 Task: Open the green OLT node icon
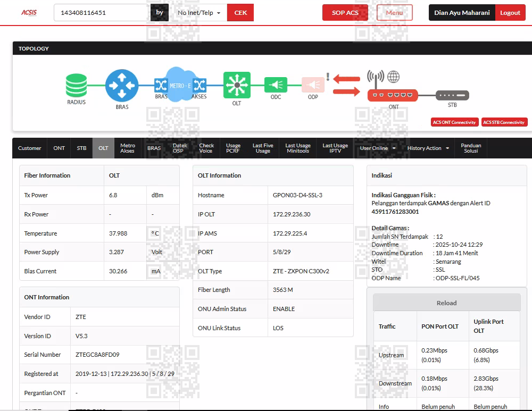click(237, 85)
